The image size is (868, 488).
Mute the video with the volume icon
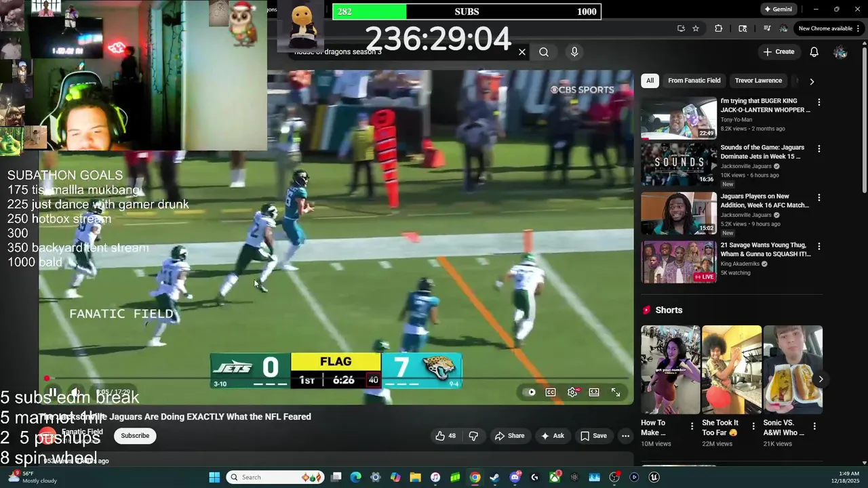[x=75, y=392]
